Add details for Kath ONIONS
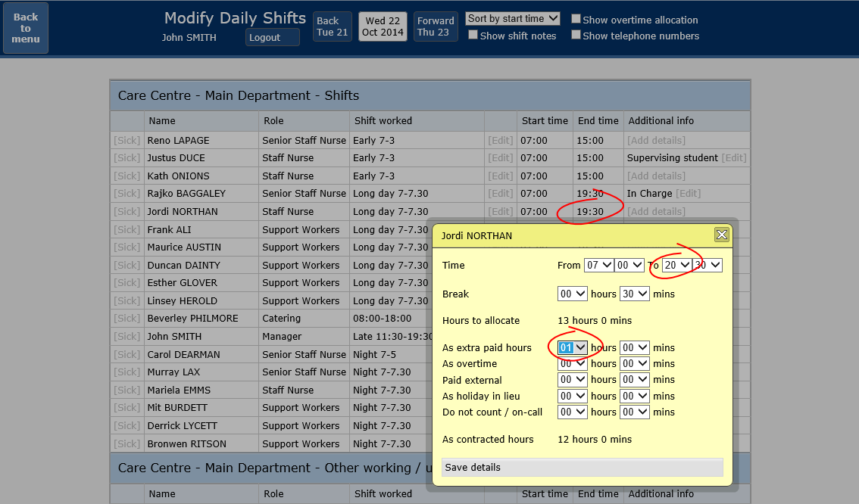The width and height of the screenshot is (859, 504). coord(656,176)
